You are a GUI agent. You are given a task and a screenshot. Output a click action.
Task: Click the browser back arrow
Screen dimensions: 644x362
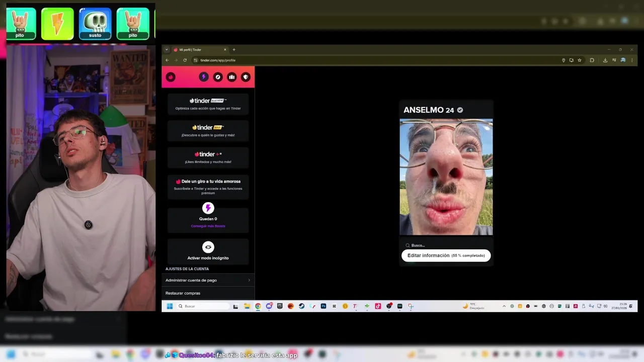[168, 60]
